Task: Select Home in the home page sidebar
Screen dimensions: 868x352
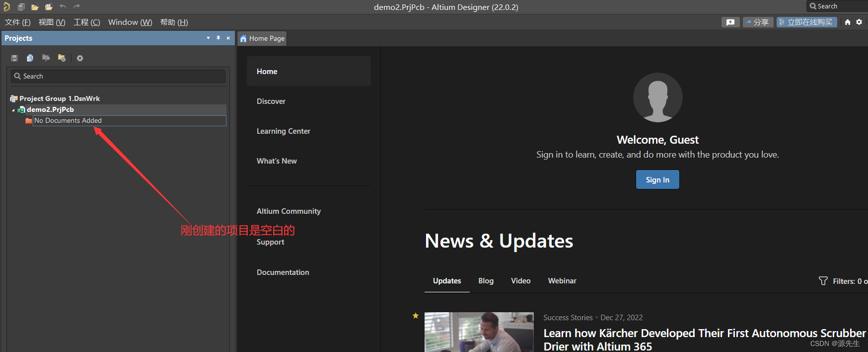Action: tap(309, 72)
